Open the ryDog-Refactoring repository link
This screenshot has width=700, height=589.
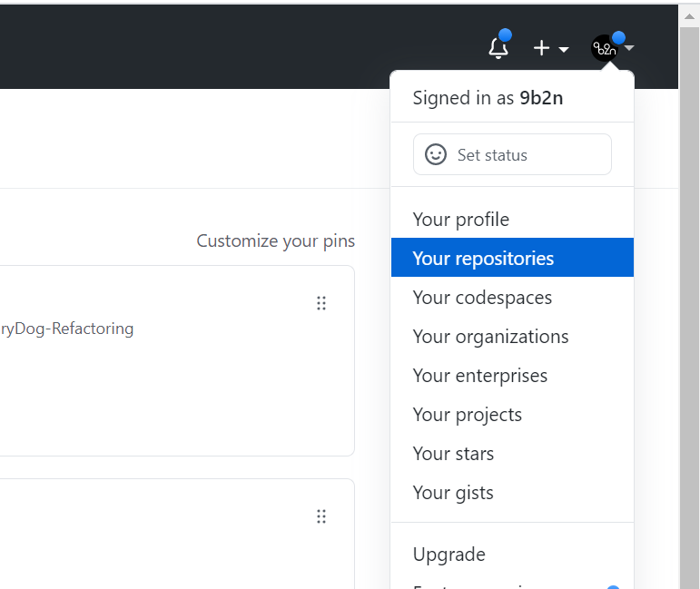pyautogui.click(x=67, y=329)
